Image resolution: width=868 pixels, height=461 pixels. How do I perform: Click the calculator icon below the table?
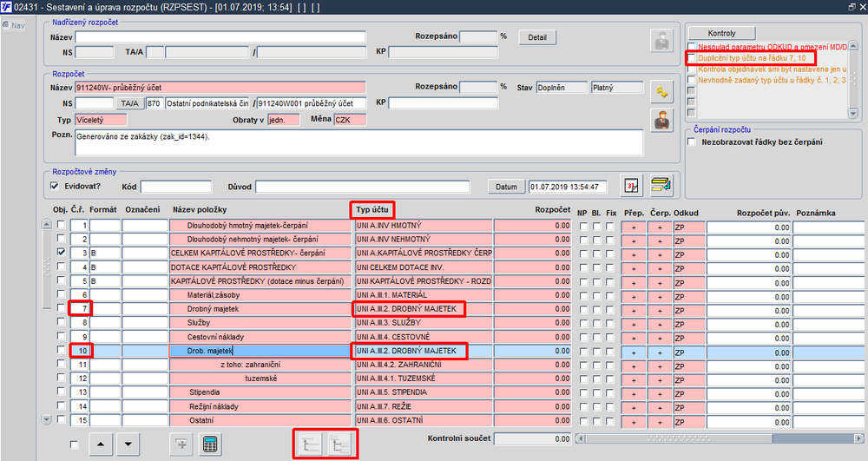210,444
